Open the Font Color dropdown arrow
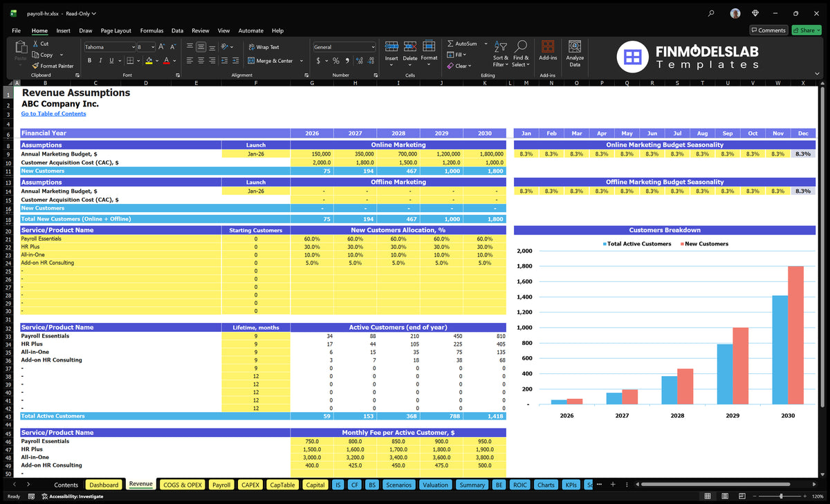Viewport: 830px width, 504px height. tap(174, 61)
